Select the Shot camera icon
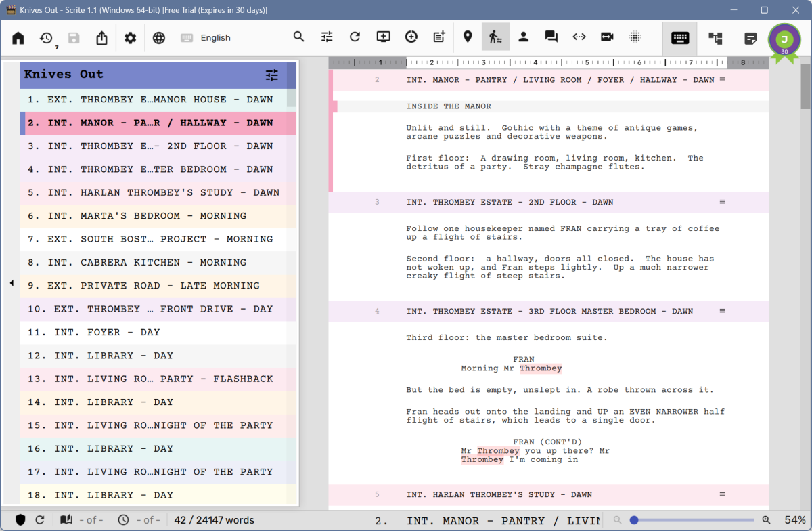 pyautogui.click(x=607, y=38)
